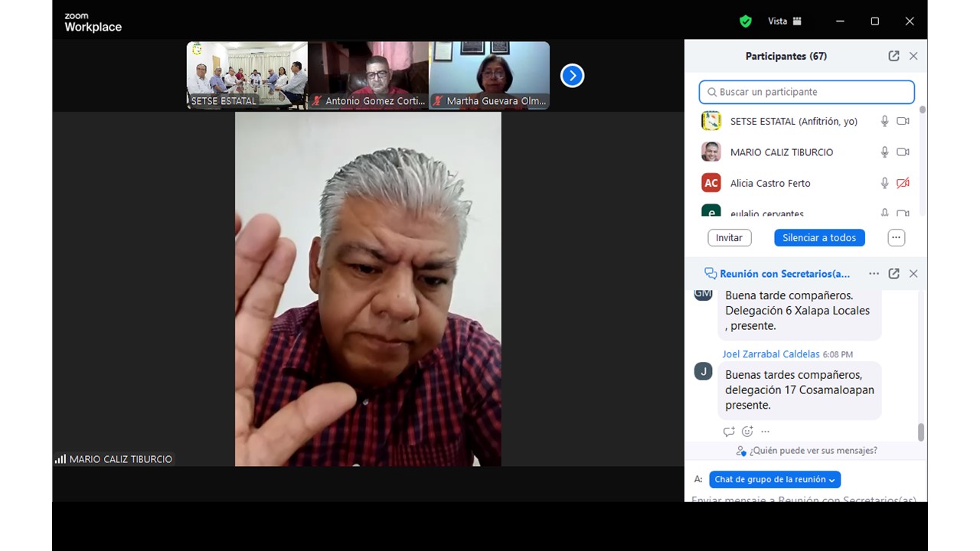Screen dimensions: 980x551
Task: Pop out the chat panel window
Action: point(893,274)
